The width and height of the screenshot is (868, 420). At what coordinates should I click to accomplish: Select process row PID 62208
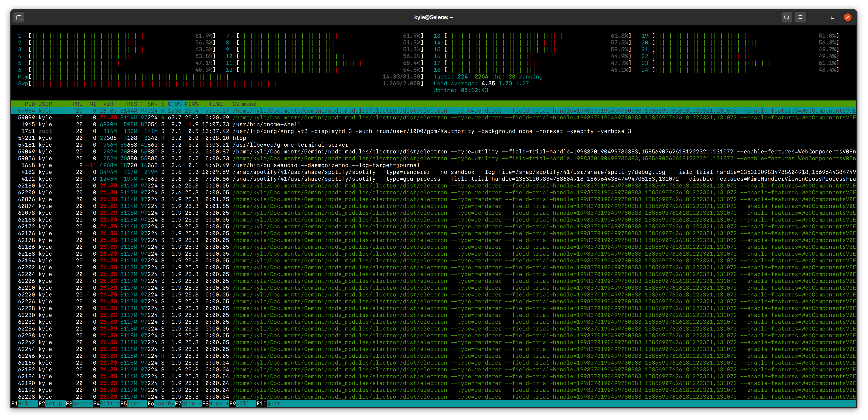[433, 397]
